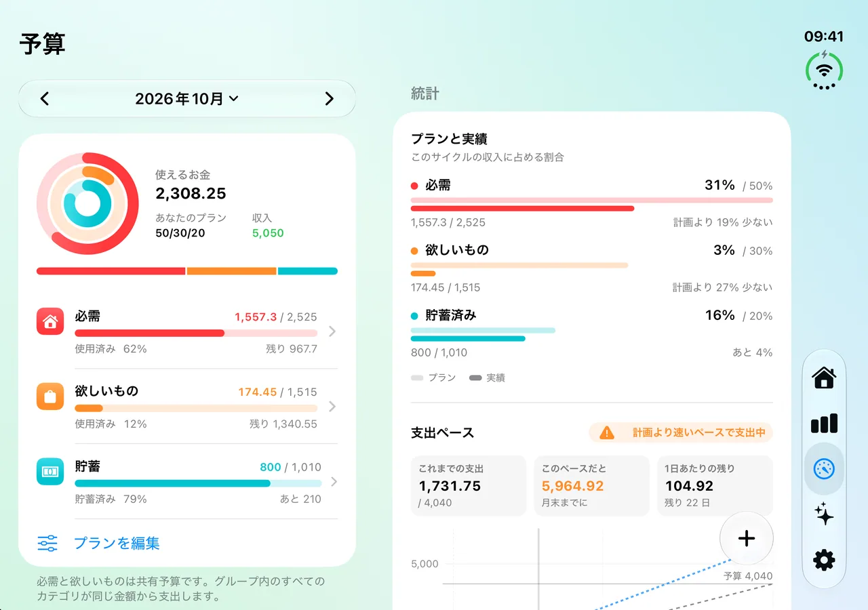Click the 50/30/20 allocation color bar
Image resolution: width=868 pixels, height=610 pixels.
(187, 271)
